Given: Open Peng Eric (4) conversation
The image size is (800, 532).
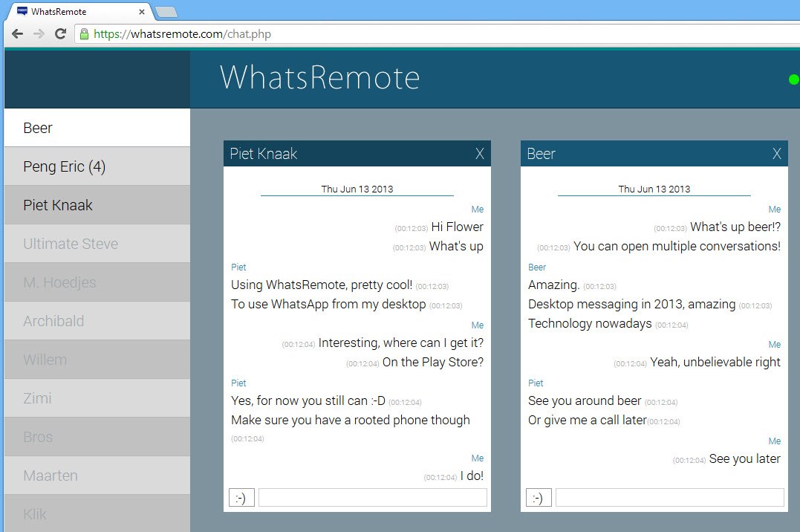Looking at the screenshot, I should click(97, 166).
